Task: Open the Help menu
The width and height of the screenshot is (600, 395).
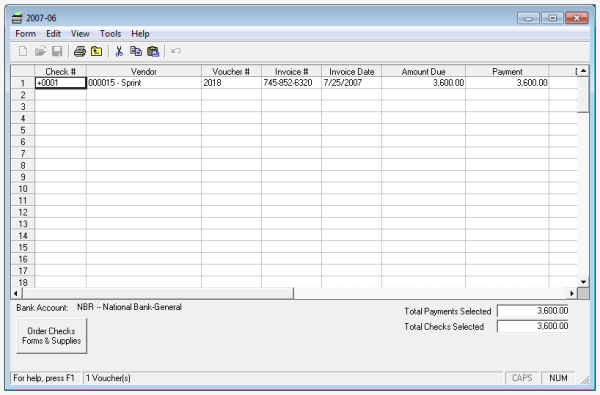Action: [x=140, y=34]
